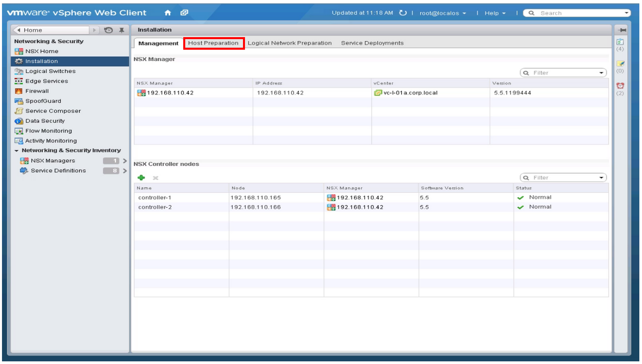Click Normal status of controller-2
The height and width of the screenshot is (364, 642).
point(540,207)
